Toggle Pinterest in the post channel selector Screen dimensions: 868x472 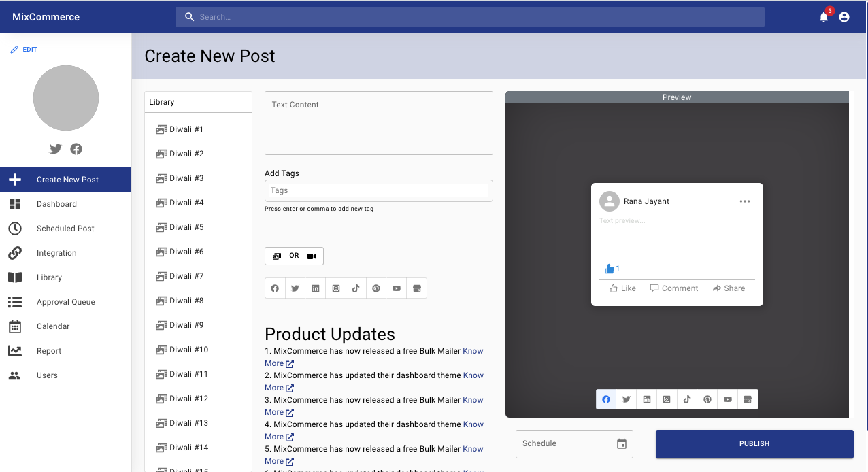pos(376,288)
